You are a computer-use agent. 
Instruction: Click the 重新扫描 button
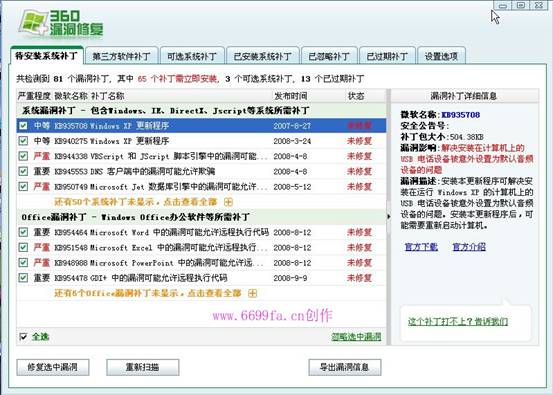pos(142,367)
